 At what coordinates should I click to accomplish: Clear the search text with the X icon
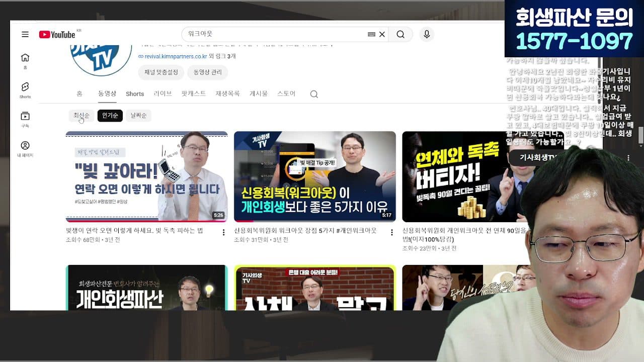coord(382,34)
